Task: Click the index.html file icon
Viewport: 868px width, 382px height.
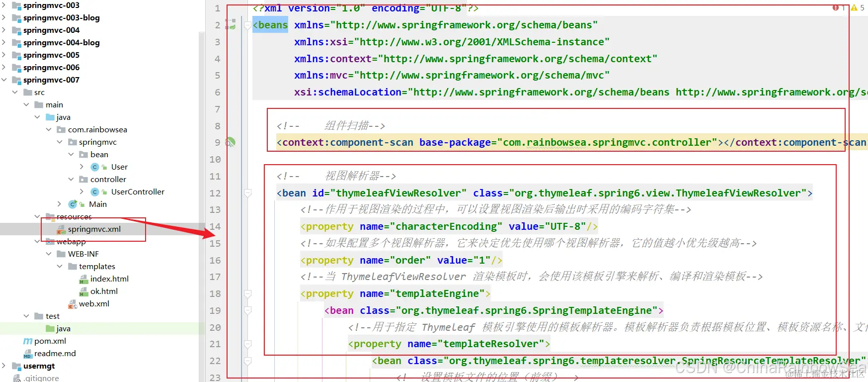Action: [x=83, y=279]
